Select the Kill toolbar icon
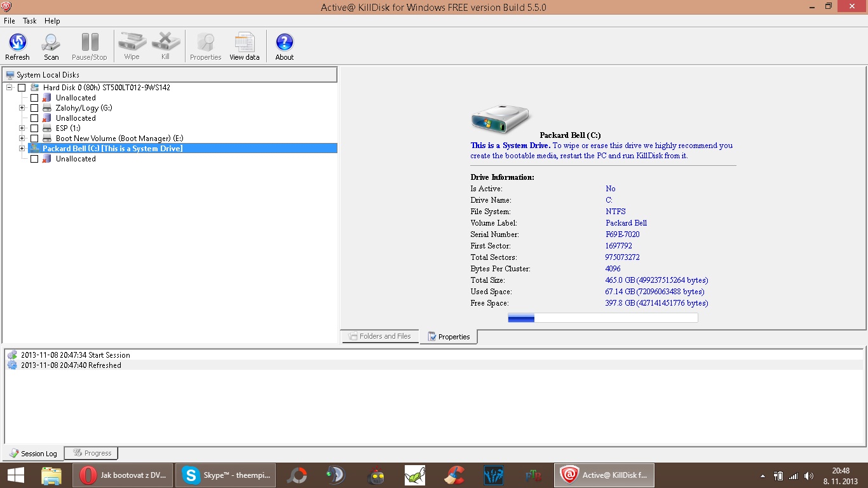The width and height of the screenshot is (868, 488). coord(165,42)
